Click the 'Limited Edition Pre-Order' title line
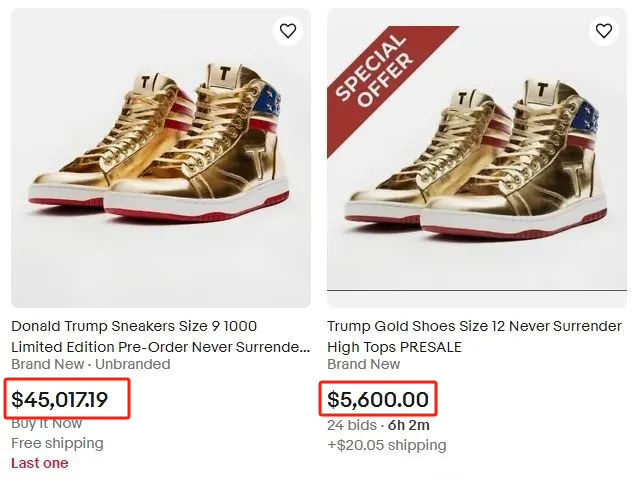 click(160, 346)
